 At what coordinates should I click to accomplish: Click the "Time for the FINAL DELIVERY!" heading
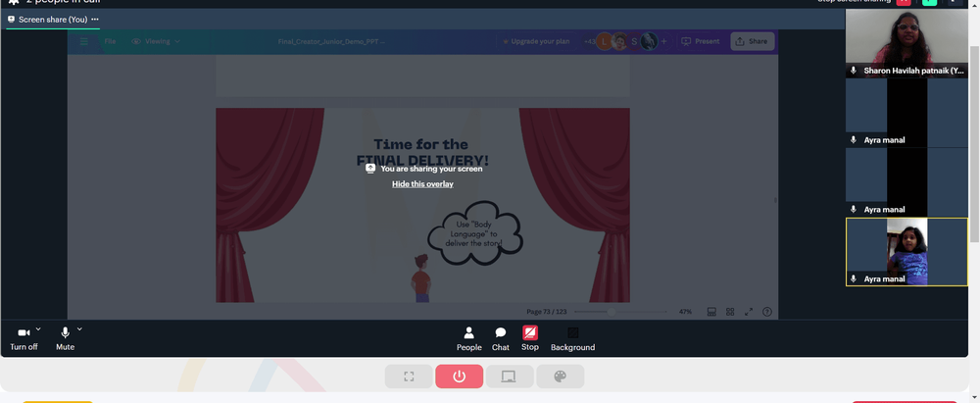point(421,152)
